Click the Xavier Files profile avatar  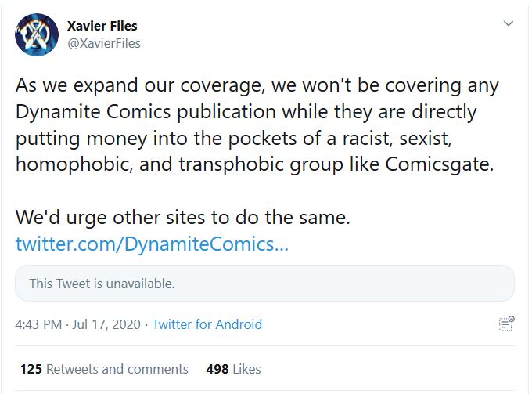click(36, 35)
